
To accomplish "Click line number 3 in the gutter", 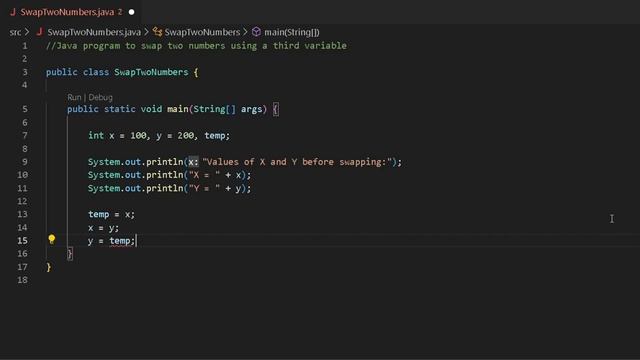I will pyautogui.click(x=25, y=72).
